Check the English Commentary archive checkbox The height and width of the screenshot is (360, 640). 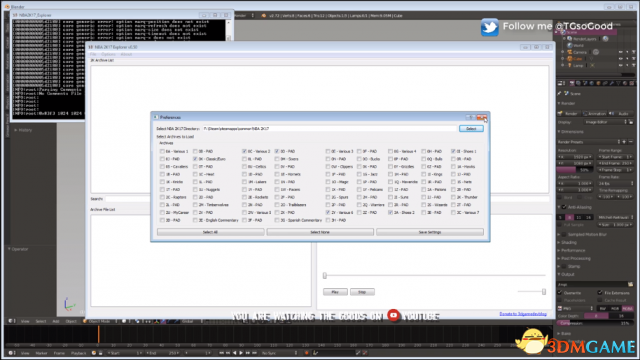(x=195, y=220)
